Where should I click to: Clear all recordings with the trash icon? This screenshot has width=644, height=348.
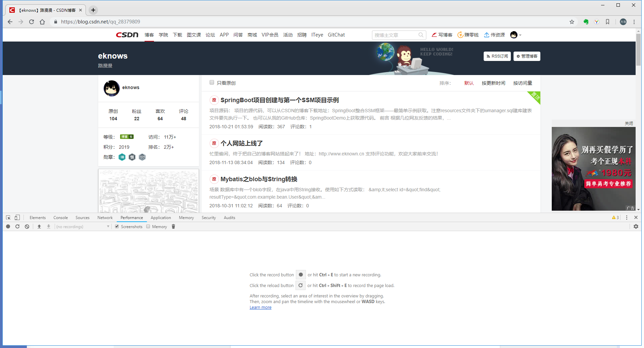tap(173, 226)
